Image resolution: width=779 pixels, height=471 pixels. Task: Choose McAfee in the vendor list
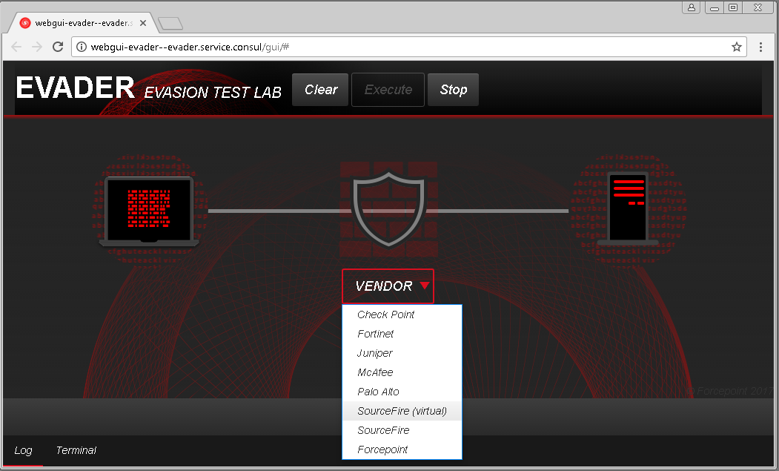pos(402,373)
